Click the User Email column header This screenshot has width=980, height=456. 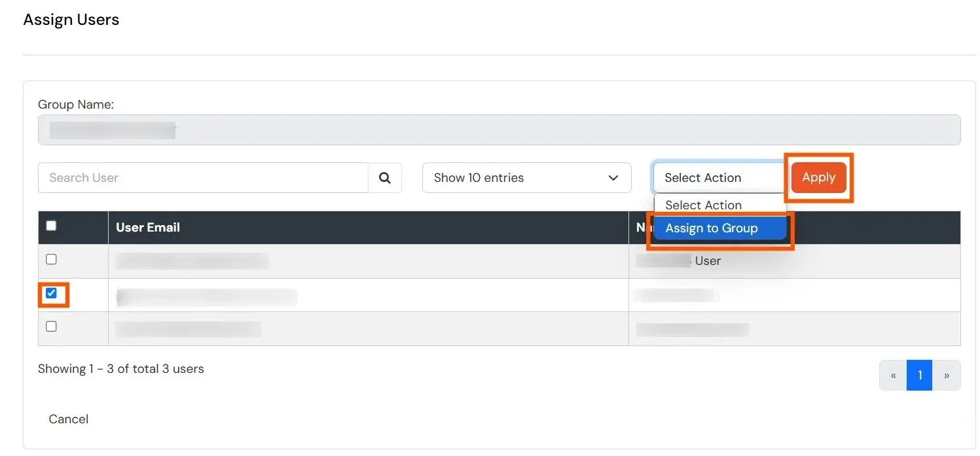pos(147,227)
